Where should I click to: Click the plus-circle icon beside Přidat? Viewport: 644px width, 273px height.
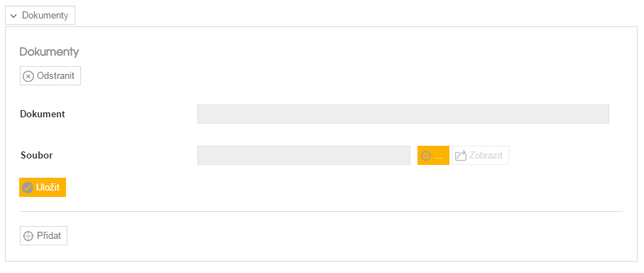point(28,236)
